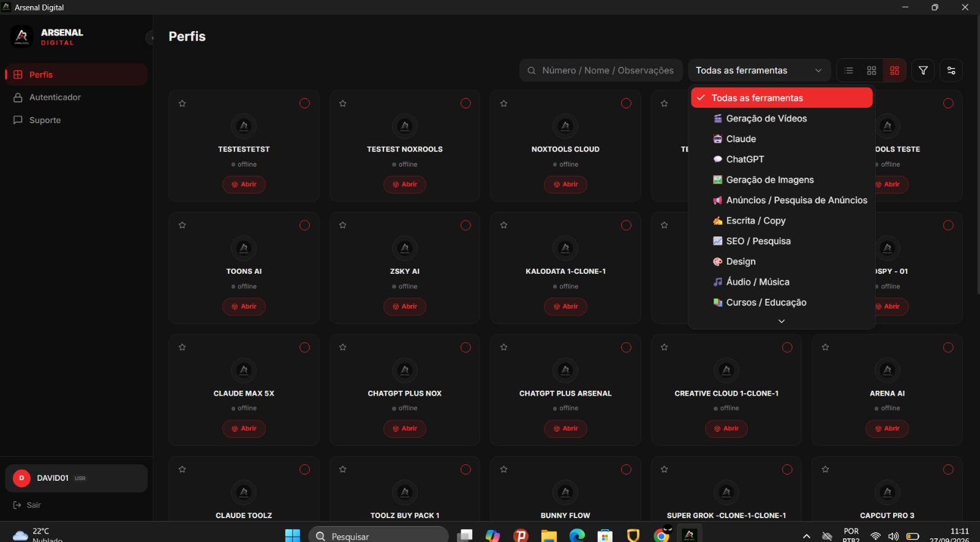The image size is (980, 542).
Task: Favorite the ZSKY AI profile
Action: coord(343,225)
